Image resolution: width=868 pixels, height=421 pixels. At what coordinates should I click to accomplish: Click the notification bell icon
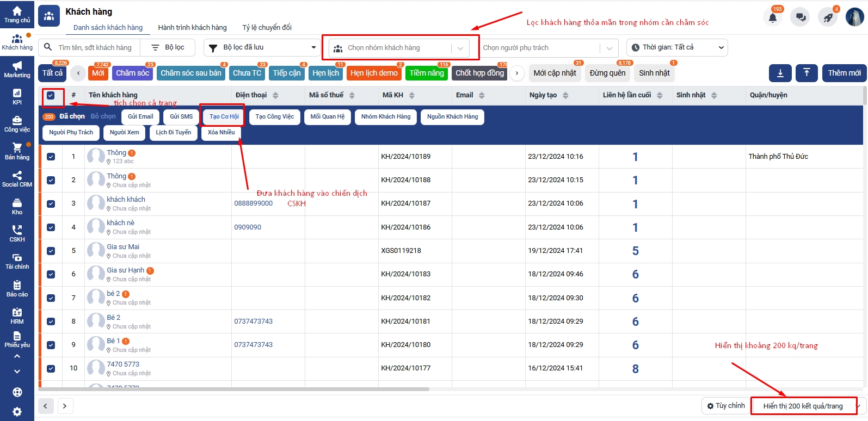point(773,17)
